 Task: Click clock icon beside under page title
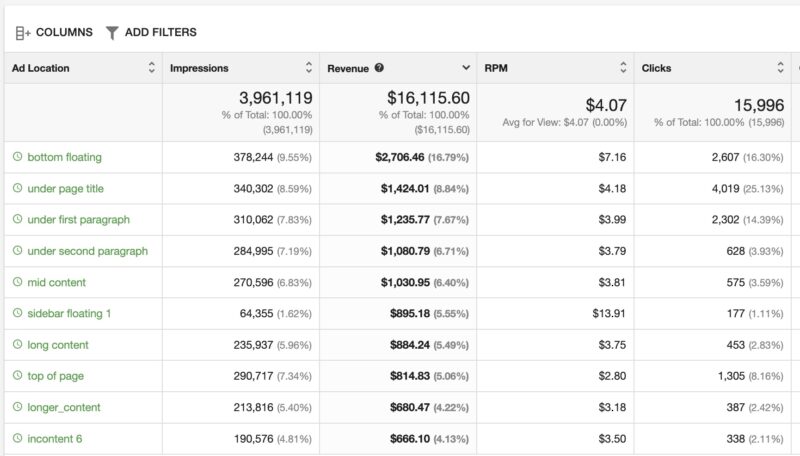tap(17, 188)
